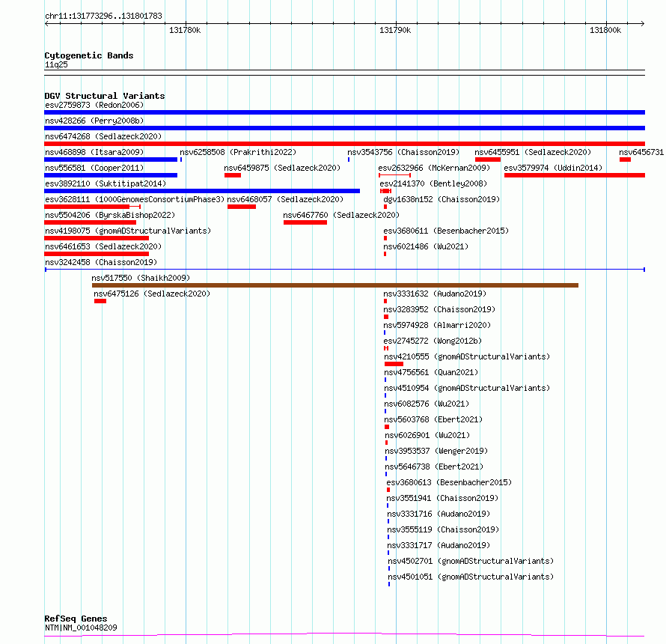
Task: Select the brown nsv517550 variant bar
Action: [x=335, y=285]
